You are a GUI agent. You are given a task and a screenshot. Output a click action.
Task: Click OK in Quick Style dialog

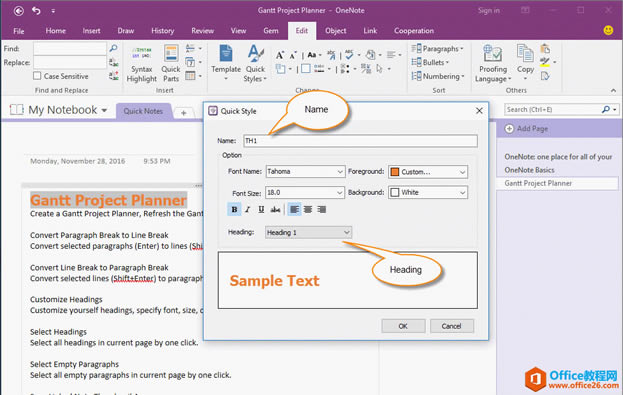coord(403,326)
